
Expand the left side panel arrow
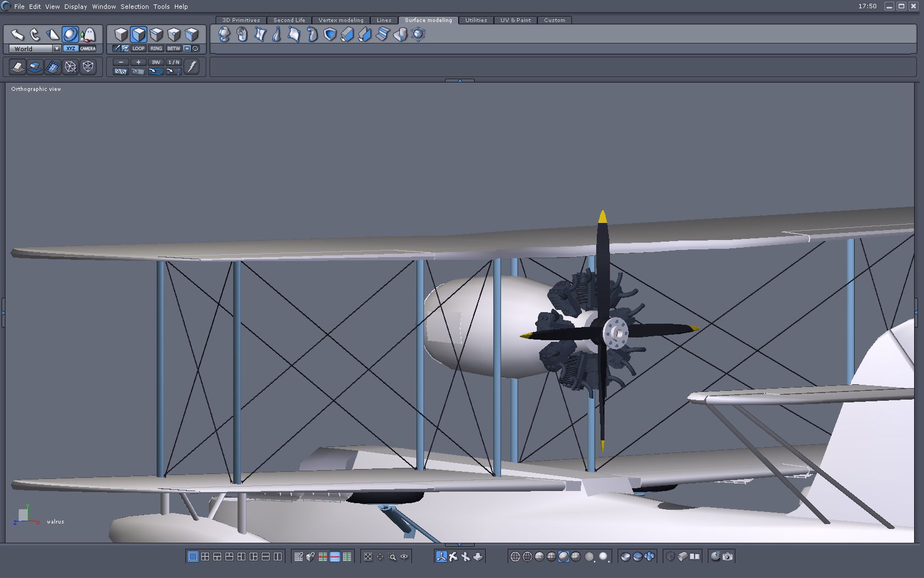[3, 313]
